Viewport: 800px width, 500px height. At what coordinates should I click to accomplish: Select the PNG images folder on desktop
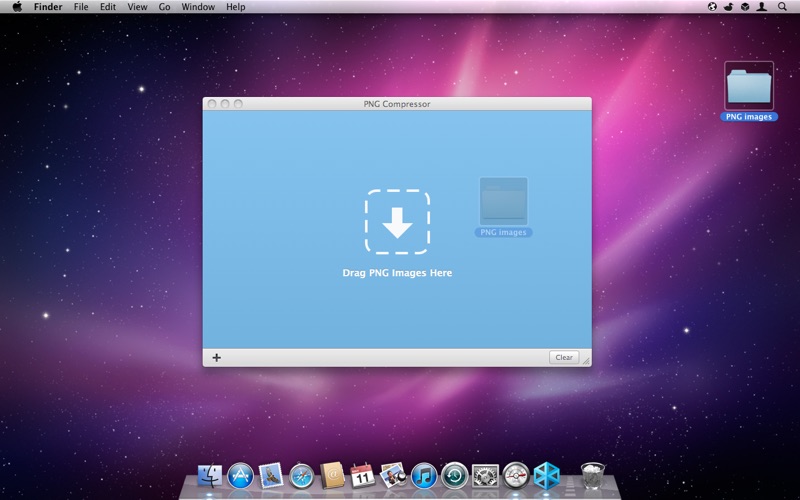click(x=748, y=88)
